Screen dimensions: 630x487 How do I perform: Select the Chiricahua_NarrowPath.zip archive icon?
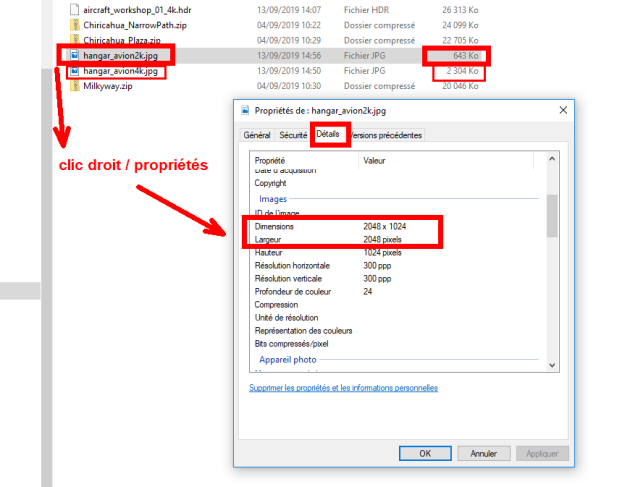(75, 24)
